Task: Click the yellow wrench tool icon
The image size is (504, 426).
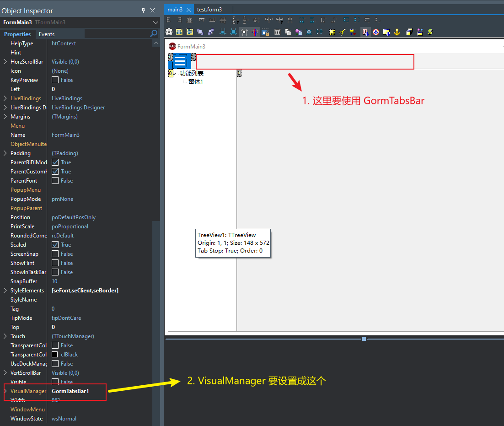Action: [342, 32]
